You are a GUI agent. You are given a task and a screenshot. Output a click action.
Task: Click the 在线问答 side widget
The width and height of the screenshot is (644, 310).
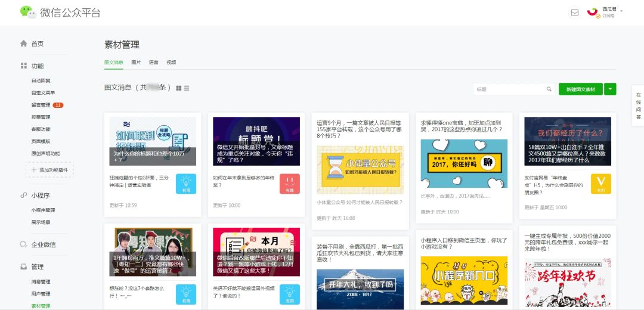638,106
